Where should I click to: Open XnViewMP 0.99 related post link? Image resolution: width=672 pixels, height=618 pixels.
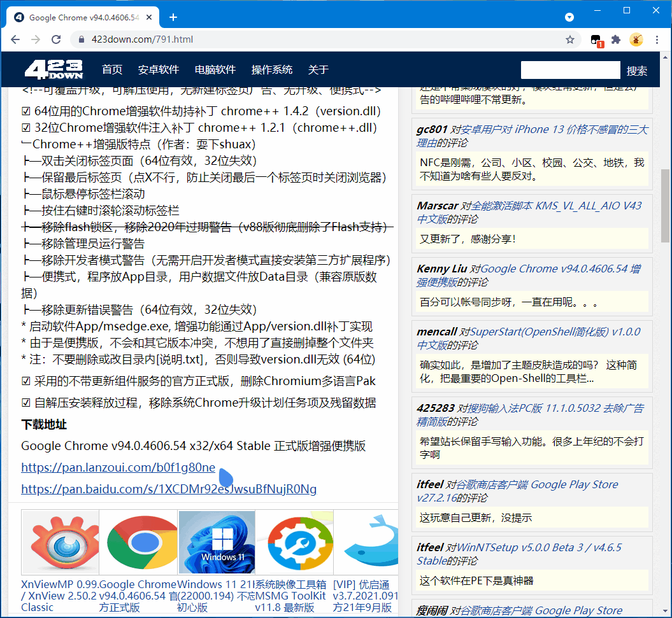60,596
